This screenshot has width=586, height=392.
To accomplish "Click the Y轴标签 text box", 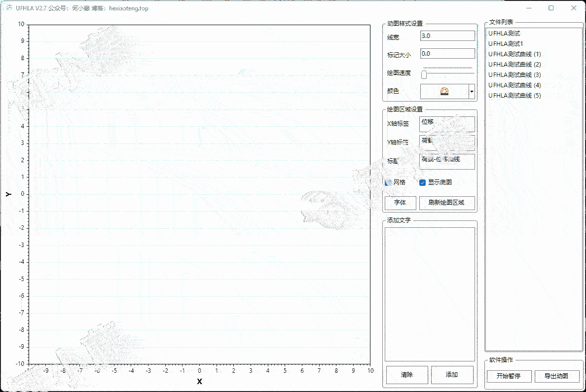I will [447, 143].
